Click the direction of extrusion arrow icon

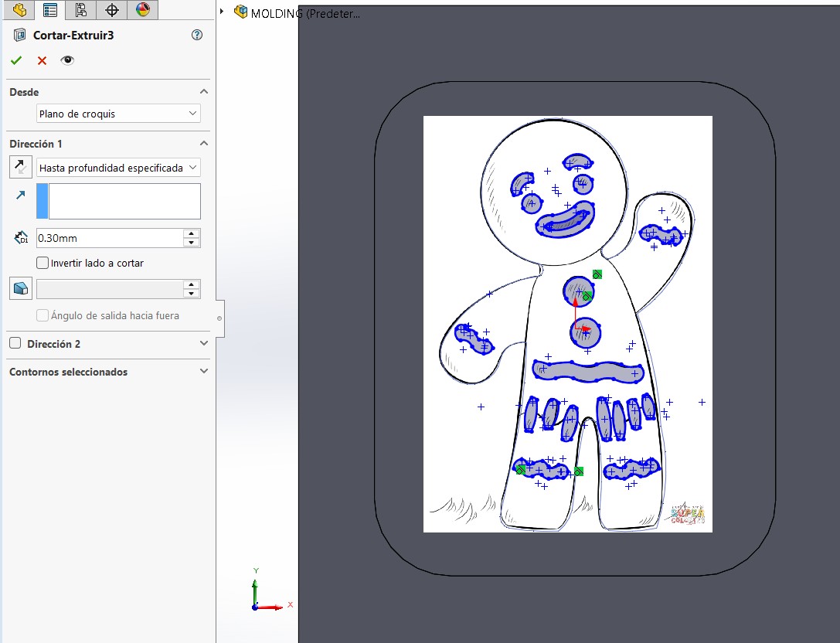(20, 195)
